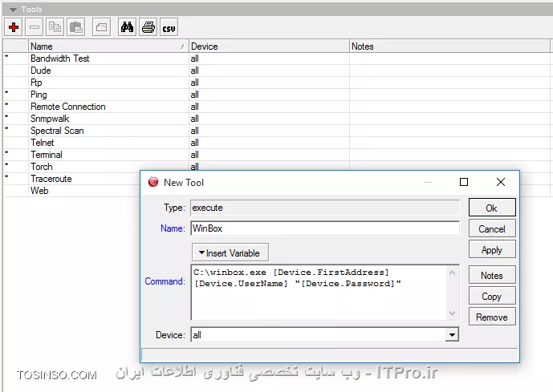Maximize the New Tool dialog
Viewport: 553px width, 392px height.
(464, 182)
